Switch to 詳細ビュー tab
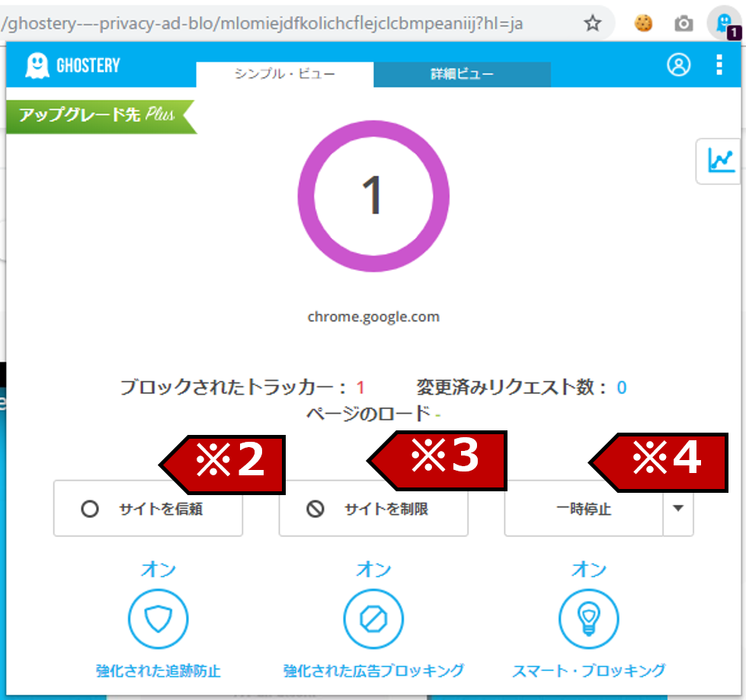Image resolution: width=746 pixels, height=700 pixels. pyautogui.click(x=462, y=74)
